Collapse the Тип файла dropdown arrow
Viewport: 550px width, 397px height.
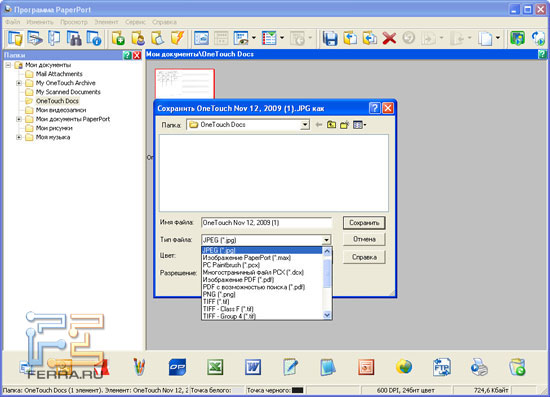point(326,240)
